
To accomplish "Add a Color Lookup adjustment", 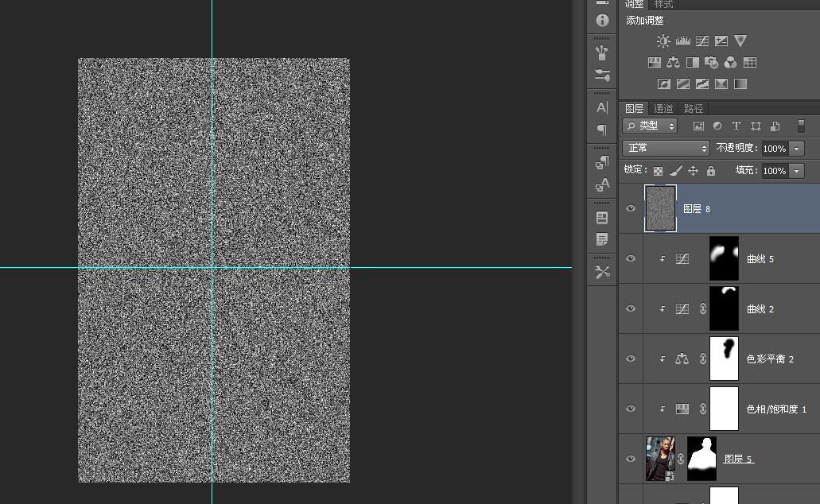I will tap(750, 63).
